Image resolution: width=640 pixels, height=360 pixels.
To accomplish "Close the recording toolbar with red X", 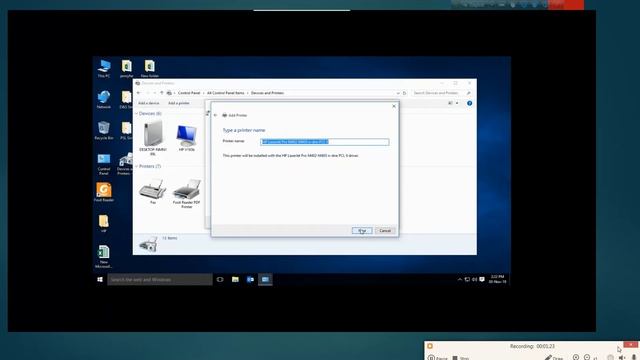I will (631, 344).
